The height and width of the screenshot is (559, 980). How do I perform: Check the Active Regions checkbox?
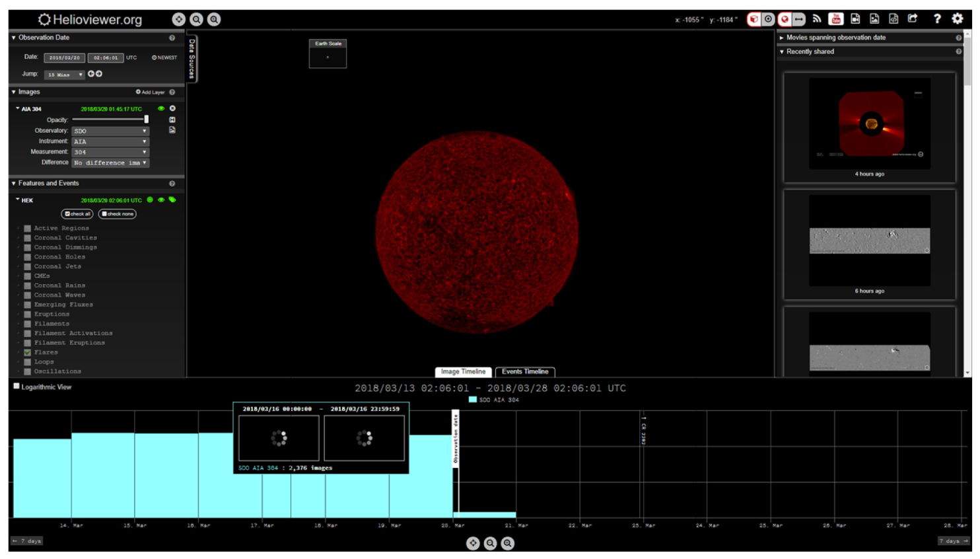click(28, 229)
